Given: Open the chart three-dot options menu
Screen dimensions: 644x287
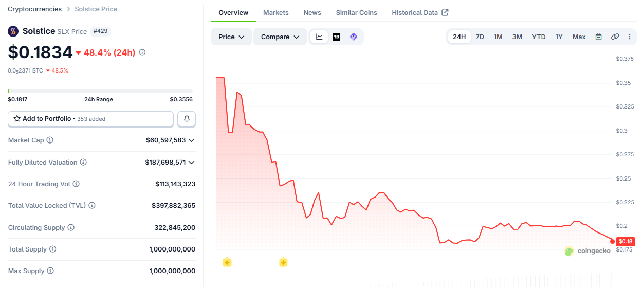Looking at the screenshot, I should coord(630,37).
